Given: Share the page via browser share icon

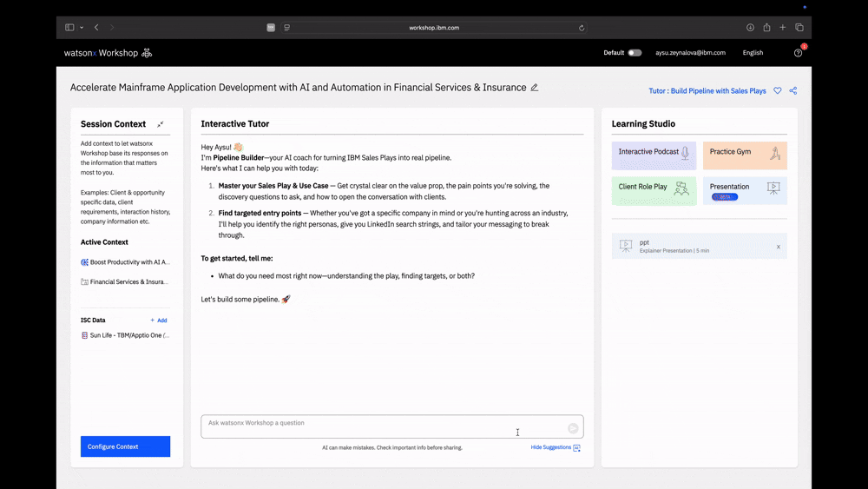Looking at the screenshot, I should (x=766, y=27).
